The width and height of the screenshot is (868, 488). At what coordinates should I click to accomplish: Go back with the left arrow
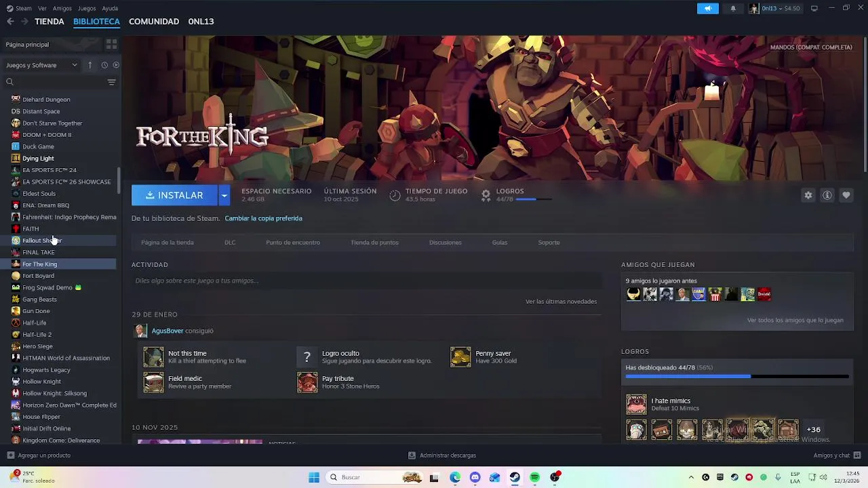coord(10,22)
